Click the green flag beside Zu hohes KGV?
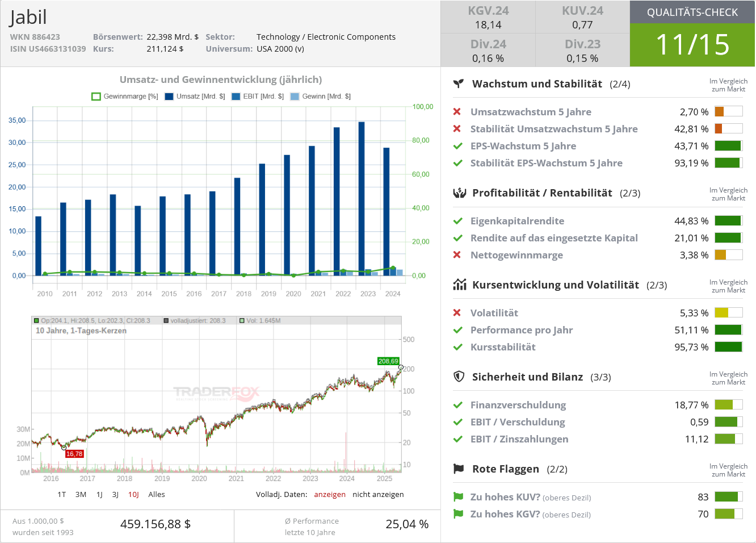756x543 pixels. 459,514
